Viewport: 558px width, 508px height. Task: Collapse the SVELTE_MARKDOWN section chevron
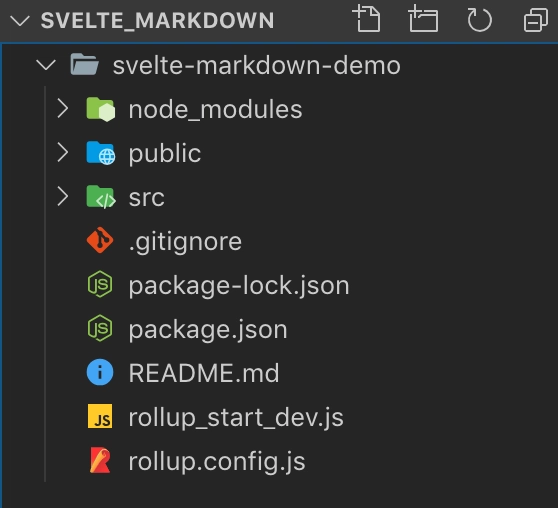20,20
